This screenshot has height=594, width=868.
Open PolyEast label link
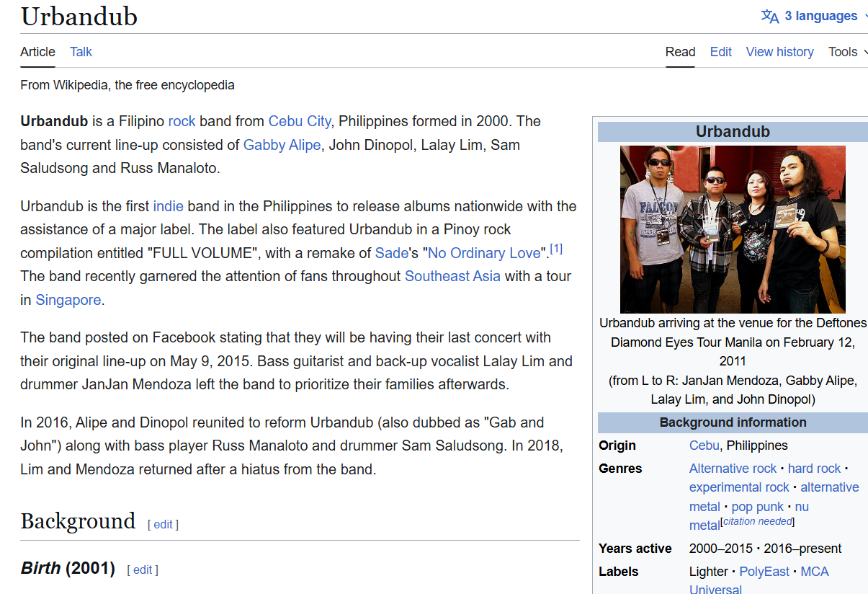(x=764, y=572)
